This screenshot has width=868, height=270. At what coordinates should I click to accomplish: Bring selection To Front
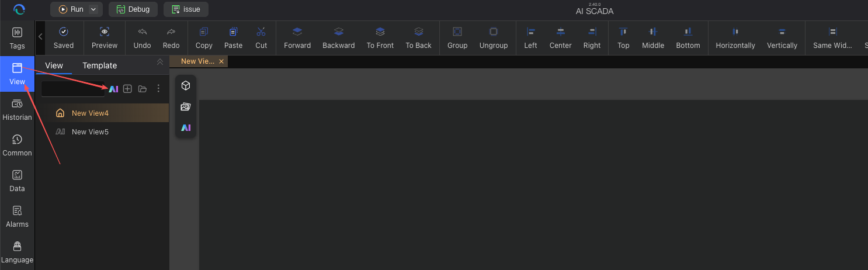coord(380,38)
